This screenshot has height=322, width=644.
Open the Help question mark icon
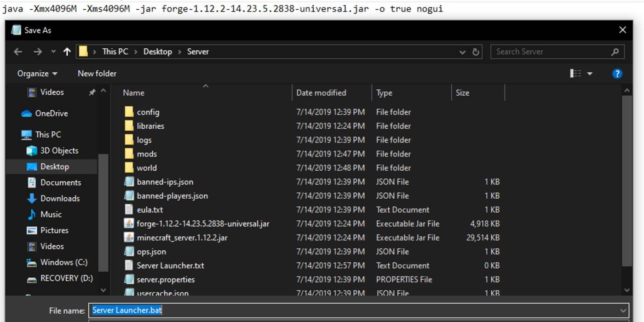616,74
